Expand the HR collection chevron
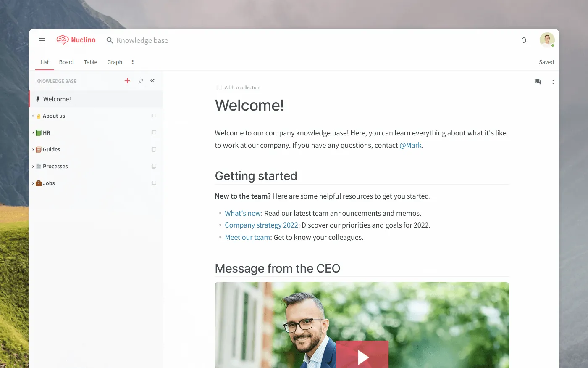588x368 pixels. click(33, 133)
